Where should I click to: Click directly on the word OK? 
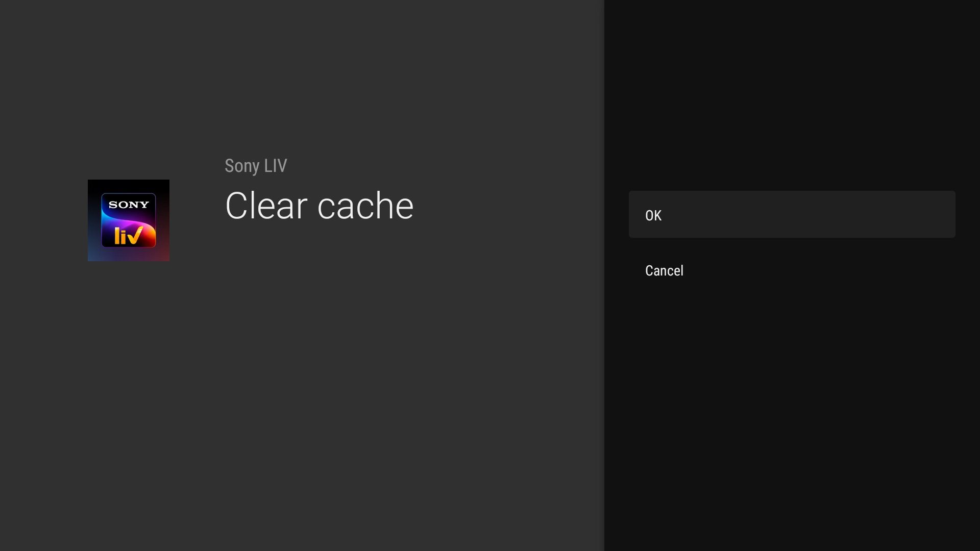(653, 215)
